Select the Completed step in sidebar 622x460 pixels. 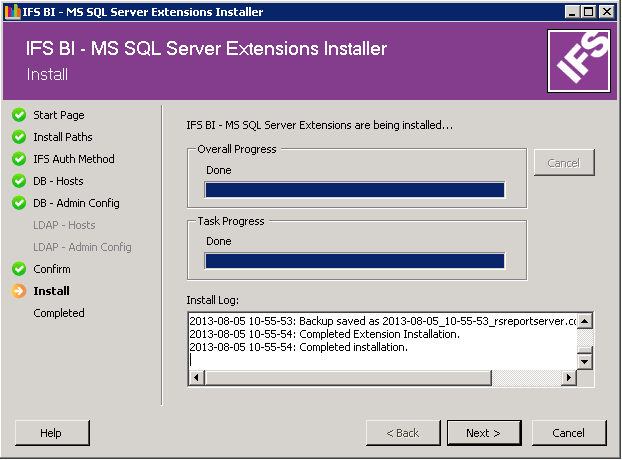point(59,313)
